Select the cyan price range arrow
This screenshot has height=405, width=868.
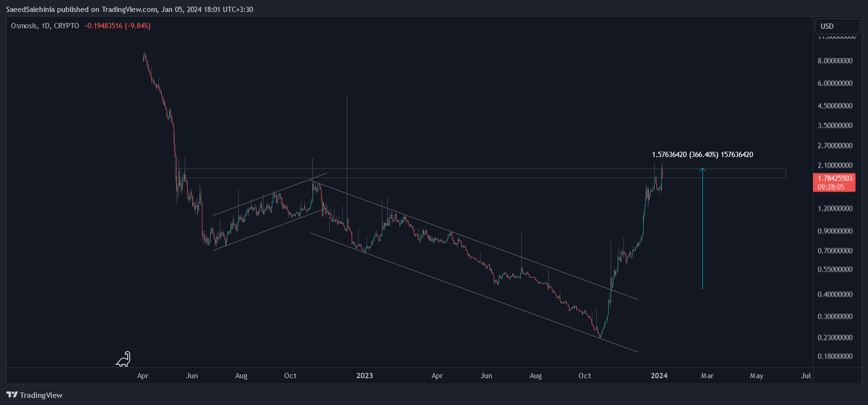[702, 228]
